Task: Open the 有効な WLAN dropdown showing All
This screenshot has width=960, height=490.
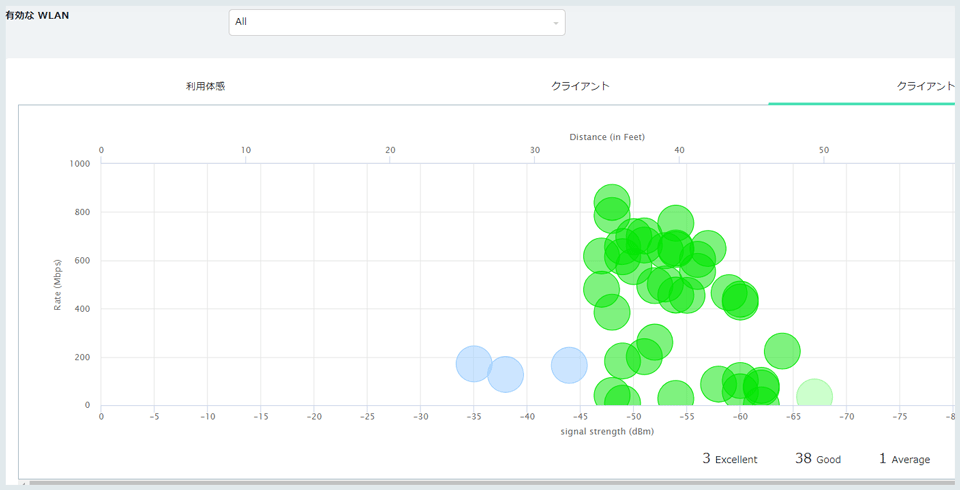Action: pos(390,22)
